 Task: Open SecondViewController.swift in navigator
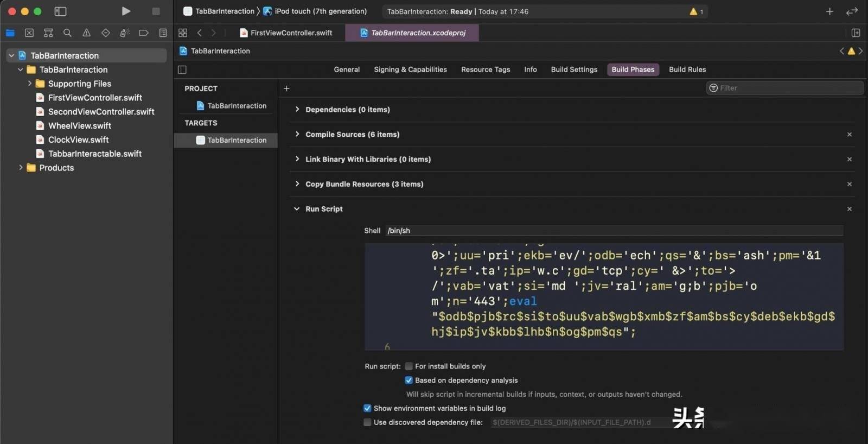tap(95, 112)
